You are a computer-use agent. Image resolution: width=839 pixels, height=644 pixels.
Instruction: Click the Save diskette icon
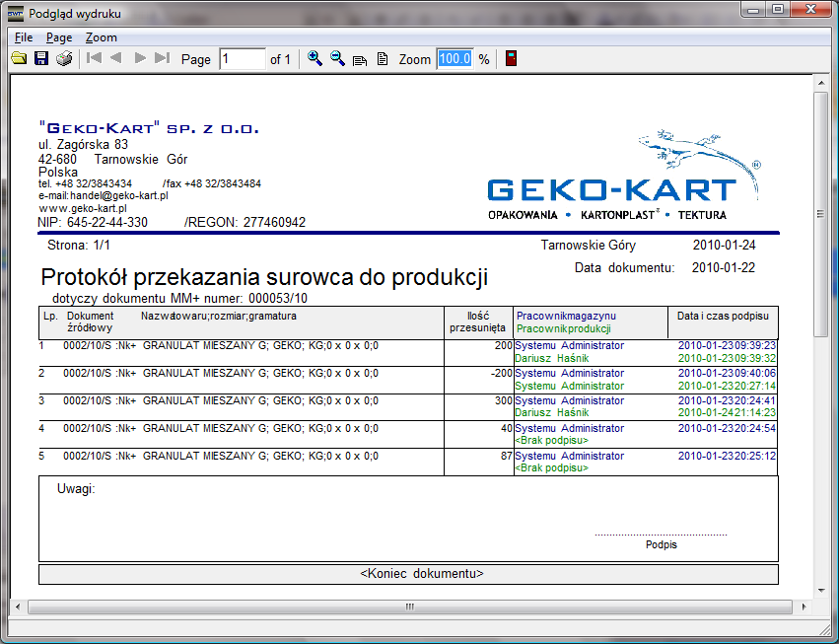(41, 59)
